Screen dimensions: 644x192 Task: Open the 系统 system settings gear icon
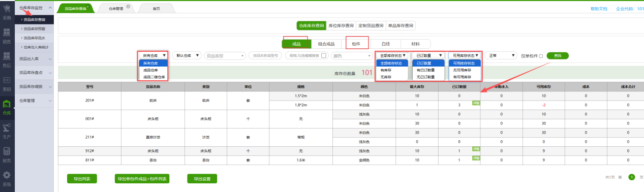tap(7, 176)
